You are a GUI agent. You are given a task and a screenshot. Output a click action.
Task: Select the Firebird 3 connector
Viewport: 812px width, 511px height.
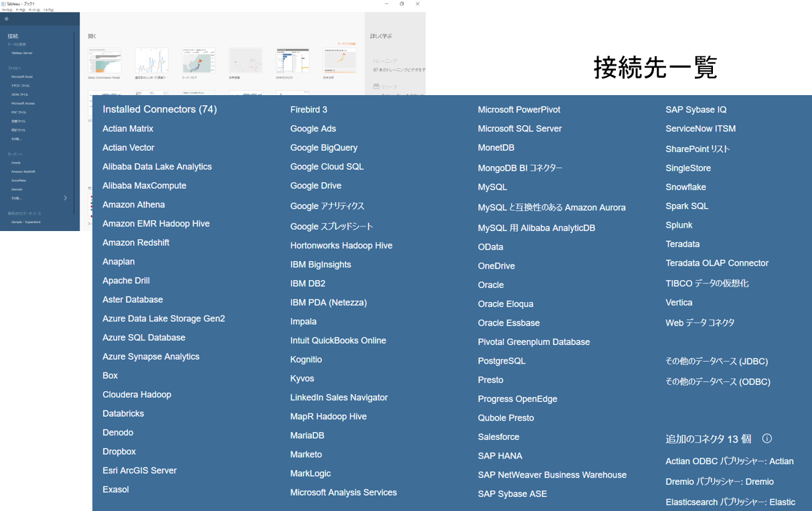pos(309,110)
